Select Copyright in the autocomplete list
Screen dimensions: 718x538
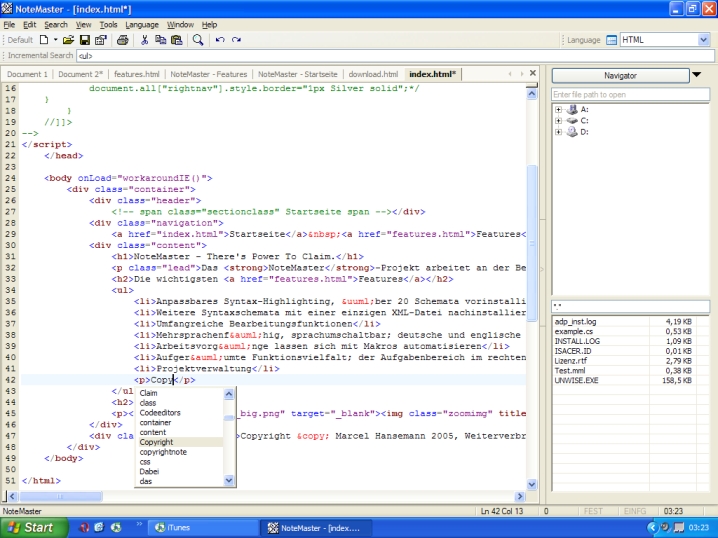click(x=156, y=441)
